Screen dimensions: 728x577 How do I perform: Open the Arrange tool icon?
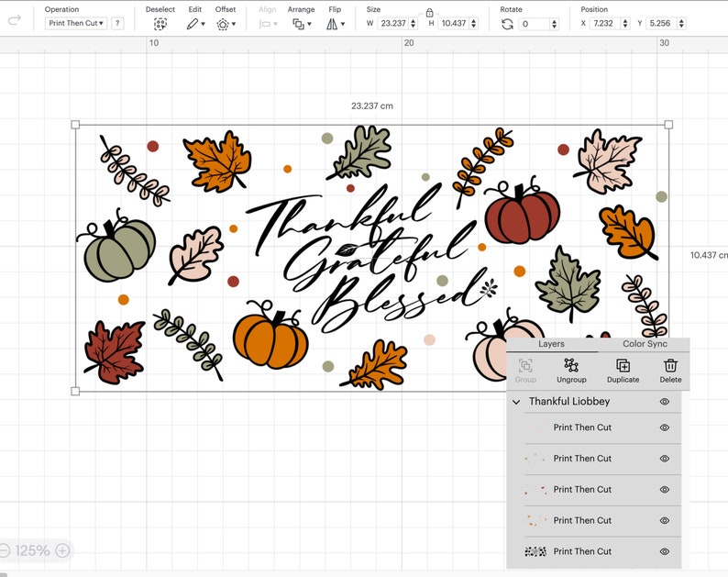tap(302, 24)
